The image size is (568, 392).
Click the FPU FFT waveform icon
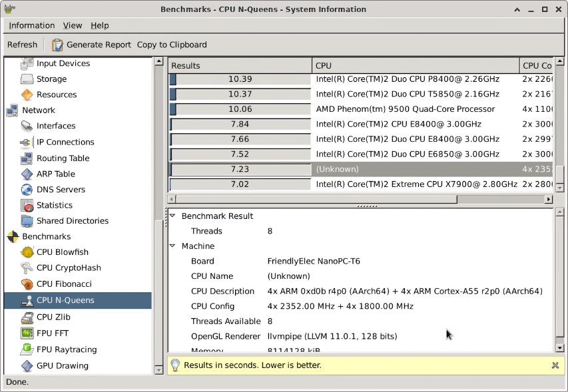click(x=27, y=333)
